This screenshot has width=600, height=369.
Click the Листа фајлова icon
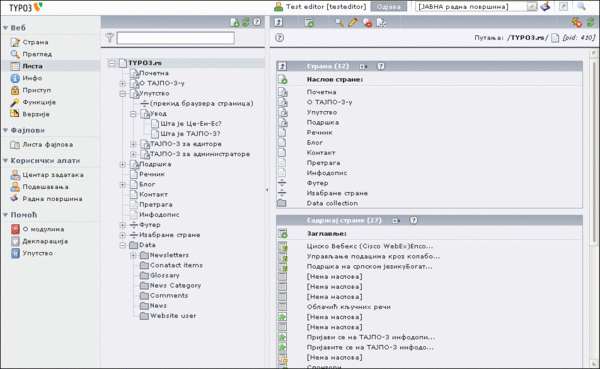15,145
